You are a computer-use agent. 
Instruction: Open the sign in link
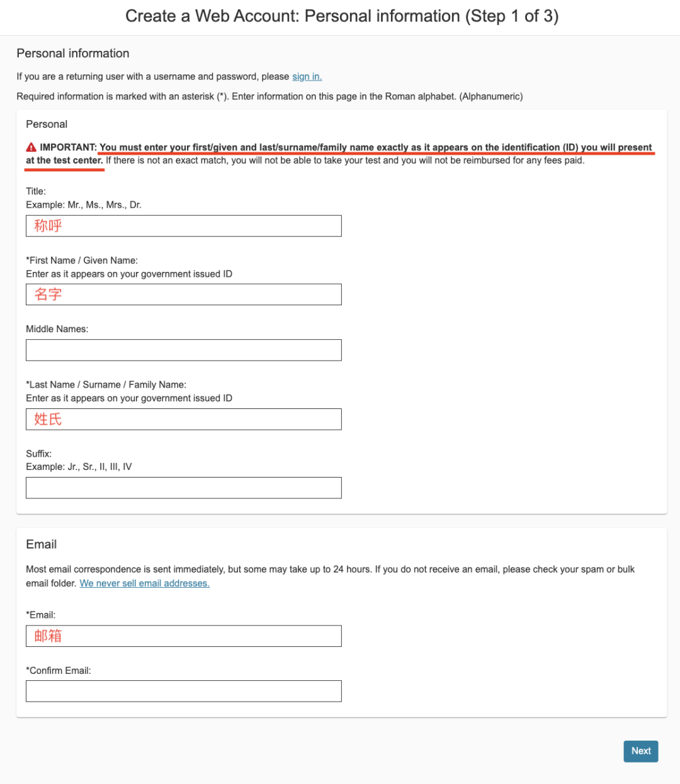point(307,76)
